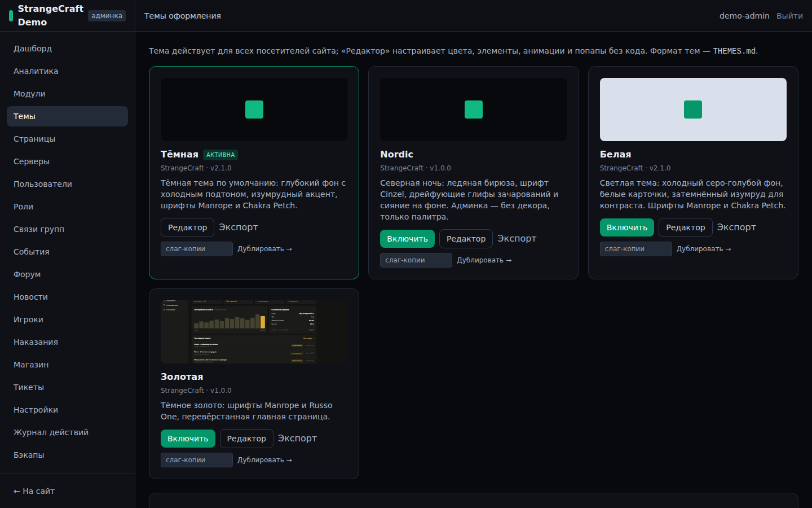Open Магазин in the sidebar
The width and height of the screenshot is (812, 508).
[67, 365]
